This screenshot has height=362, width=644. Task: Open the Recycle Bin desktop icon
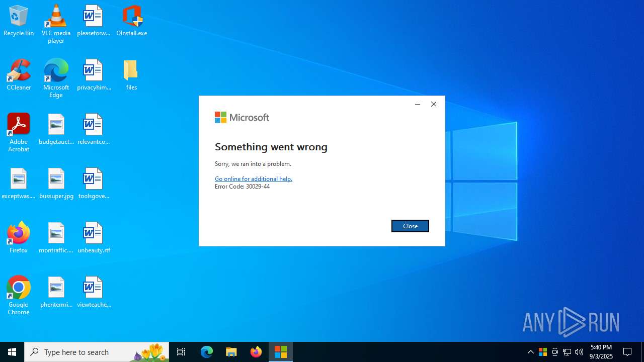click(19, 21)
